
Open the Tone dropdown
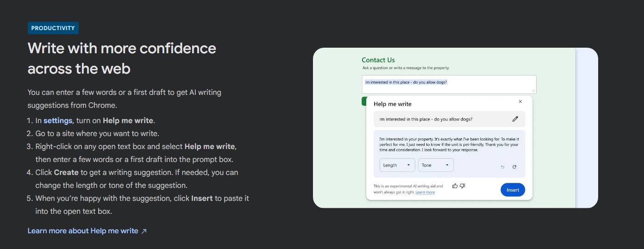(435, 165)
